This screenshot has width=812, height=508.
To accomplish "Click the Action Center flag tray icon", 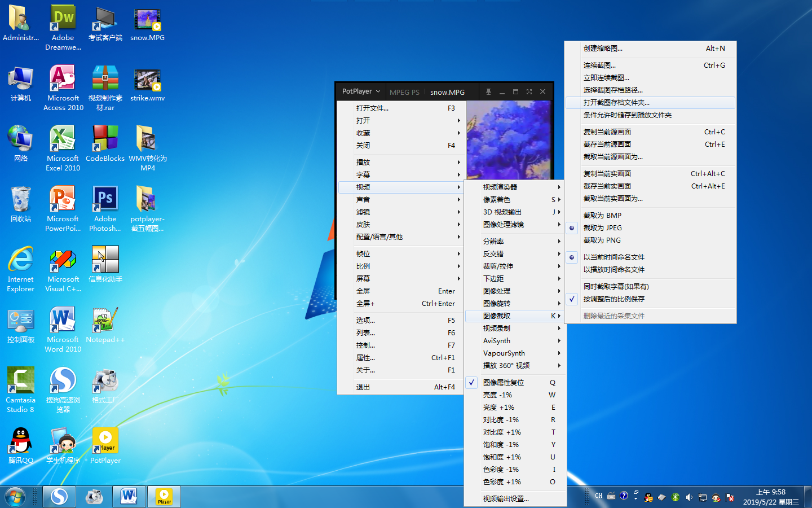I will pos(730,497).
